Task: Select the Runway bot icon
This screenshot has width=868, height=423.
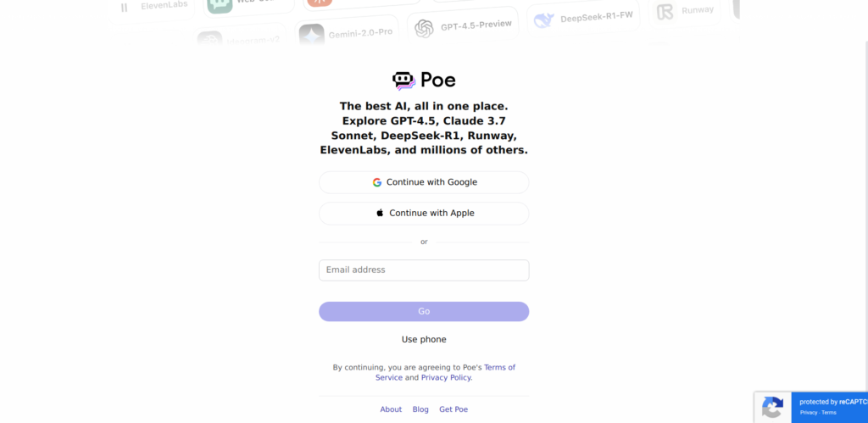Action: (665, 12)
